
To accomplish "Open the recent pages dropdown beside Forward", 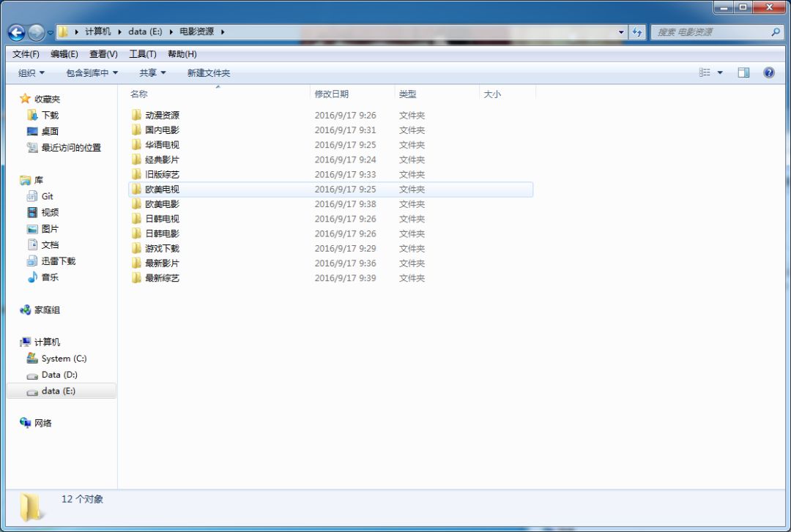I will pos(50,33).
